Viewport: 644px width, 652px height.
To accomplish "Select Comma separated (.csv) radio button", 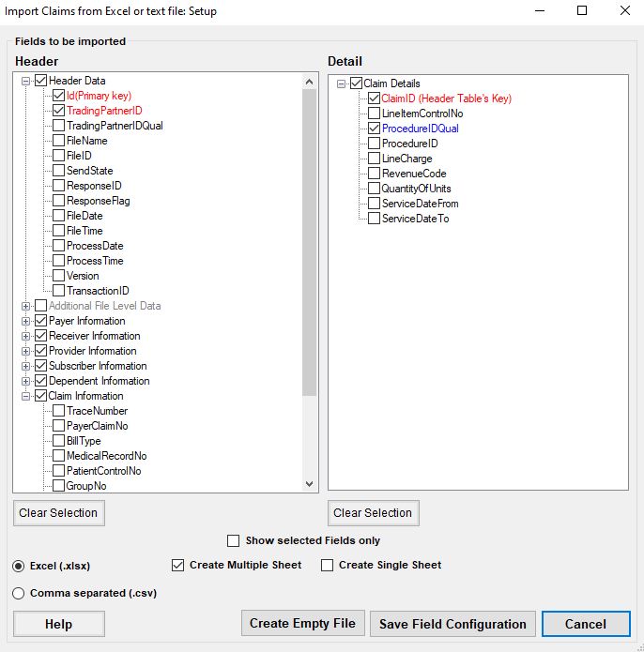I will 18,594.
